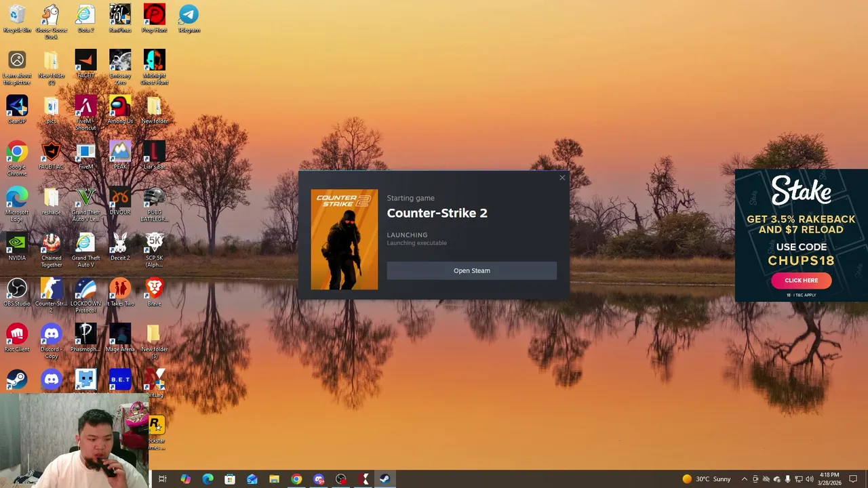Select the Dota 2 desktop icon
The image size is (868, 488).
(x=85, y=19)
